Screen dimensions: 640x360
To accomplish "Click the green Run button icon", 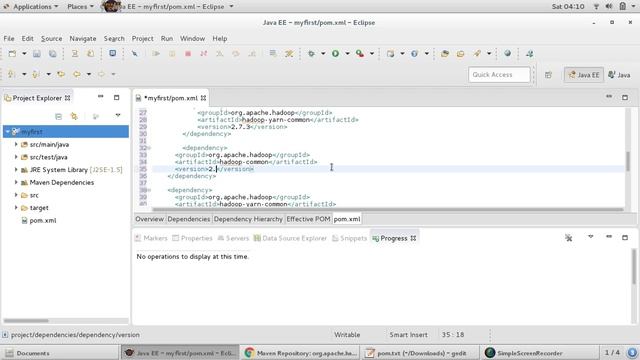I will [335, 53].
